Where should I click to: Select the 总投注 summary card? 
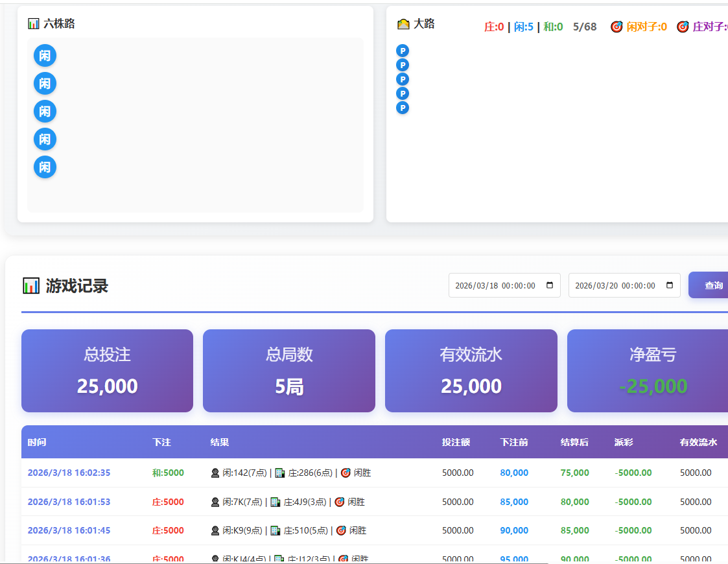click(x=107, y=371)
